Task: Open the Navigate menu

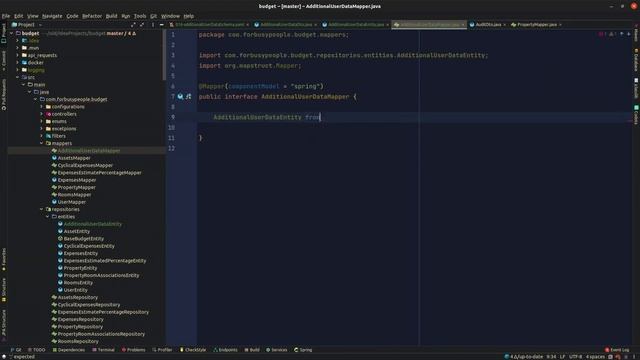Action: tap(52, 16)
